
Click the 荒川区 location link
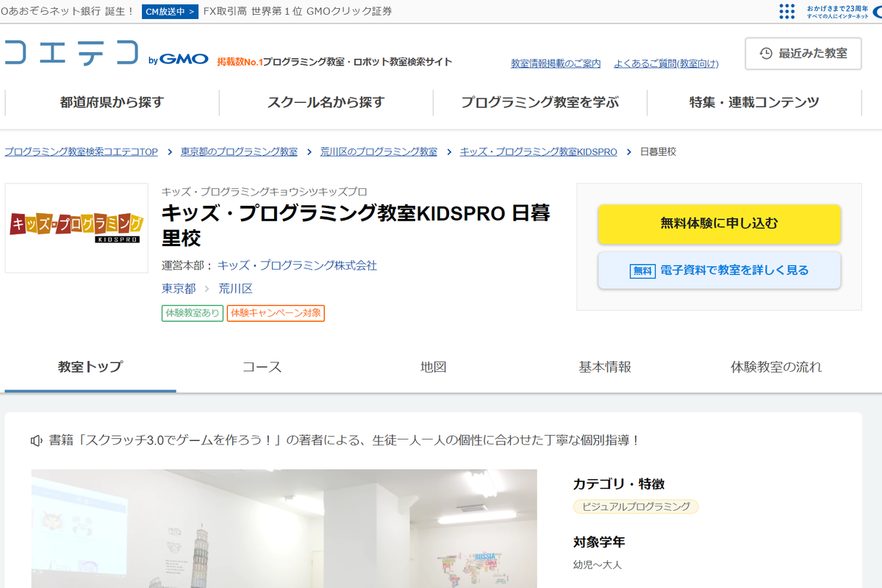(236, 288)
